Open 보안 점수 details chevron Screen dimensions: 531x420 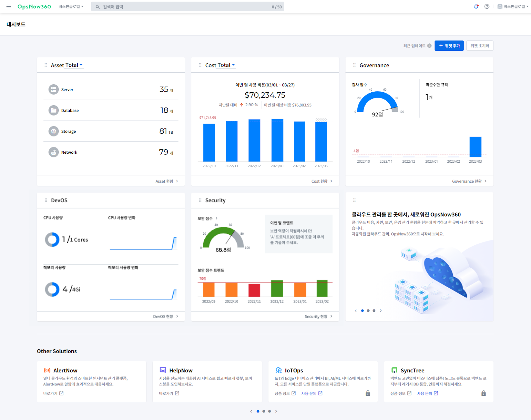(x=216, y=218)
